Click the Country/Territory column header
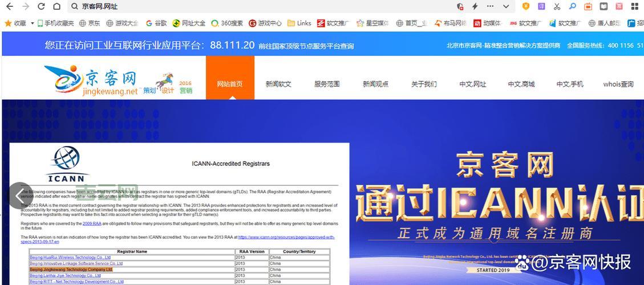 tap(299, 251)
